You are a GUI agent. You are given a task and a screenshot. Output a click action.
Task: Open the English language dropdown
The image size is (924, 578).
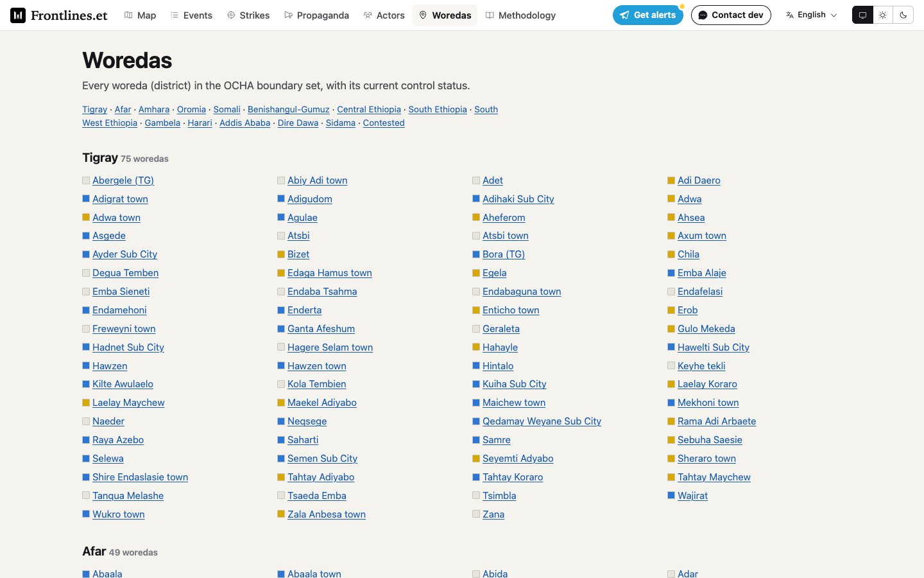coord(812,15)
